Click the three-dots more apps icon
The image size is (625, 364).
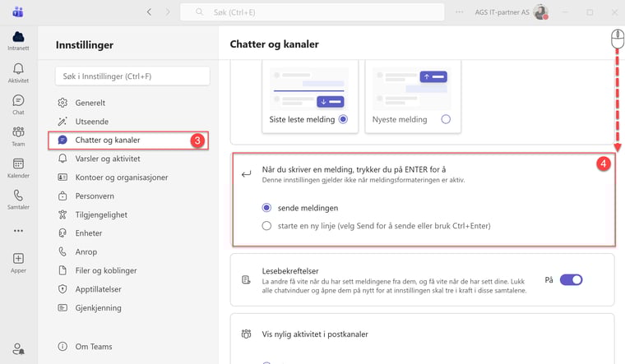click(18, 231)
